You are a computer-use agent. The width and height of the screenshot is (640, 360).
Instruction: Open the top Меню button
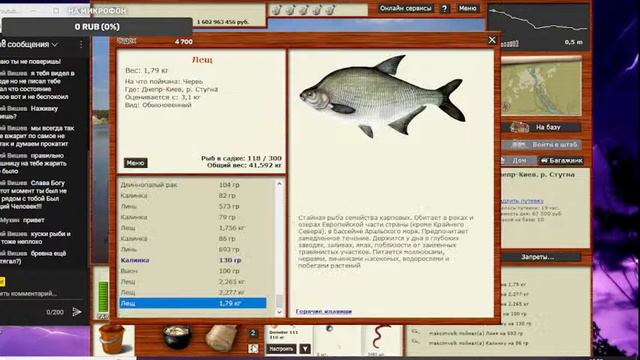[x=467, y=8]
